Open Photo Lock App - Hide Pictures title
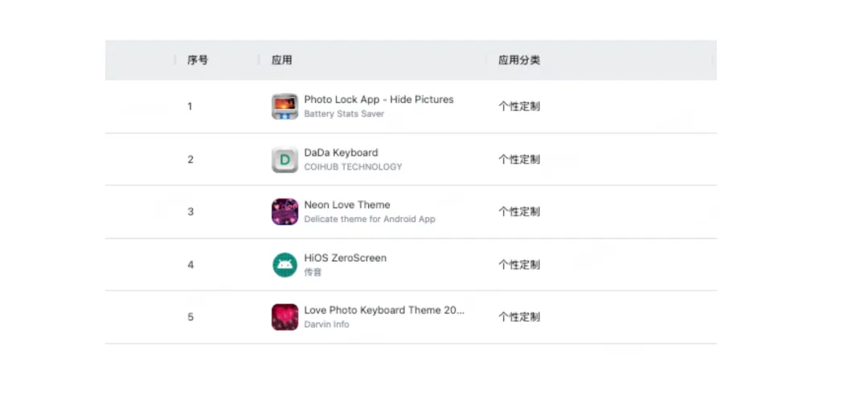This screenshot has height=402, width=868. [x=379, y=100]
